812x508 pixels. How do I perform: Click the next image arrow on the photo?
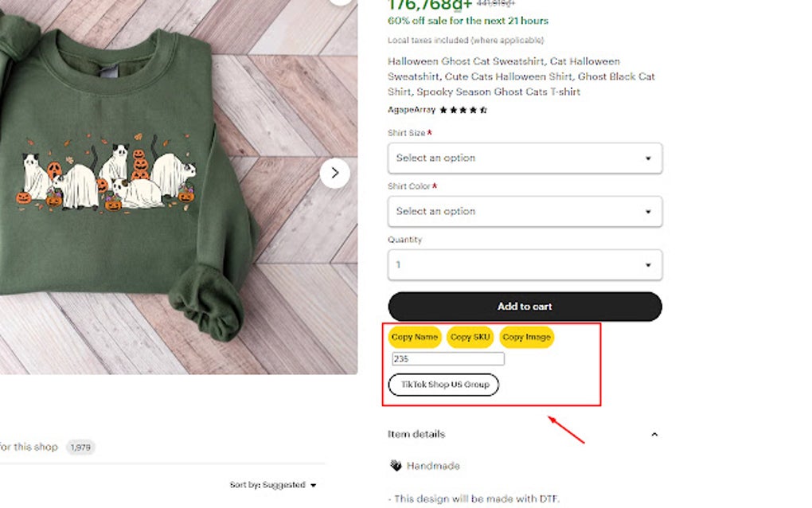[x=334, y=173]
